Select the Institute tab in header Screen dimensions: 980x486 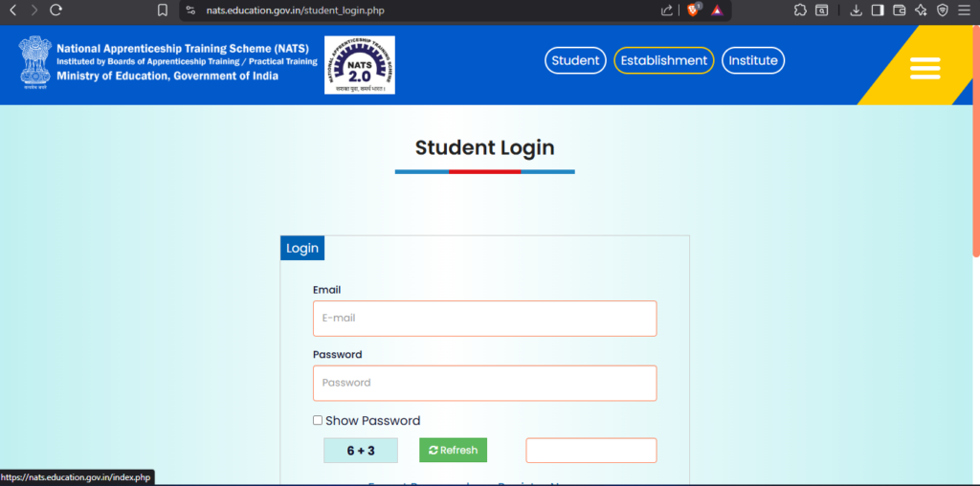pos(752,60)
